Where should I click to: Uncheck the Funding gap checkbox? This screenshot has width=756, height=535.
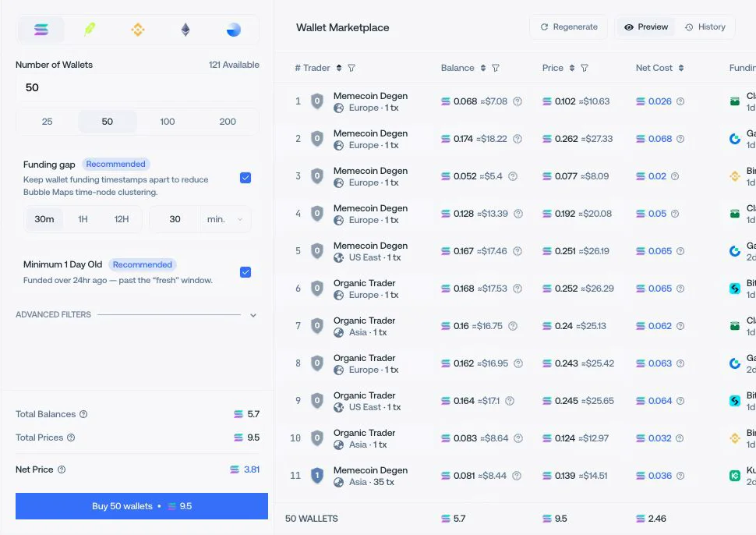click(246, 178)
